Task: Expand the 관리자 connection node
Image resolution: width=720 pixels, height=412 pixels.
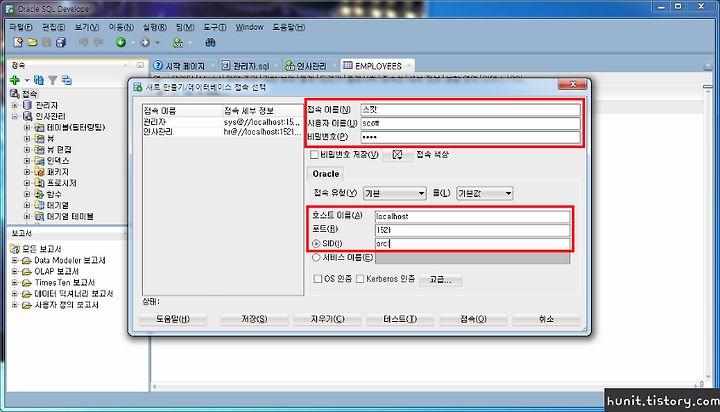Action: tap(15, 105)
